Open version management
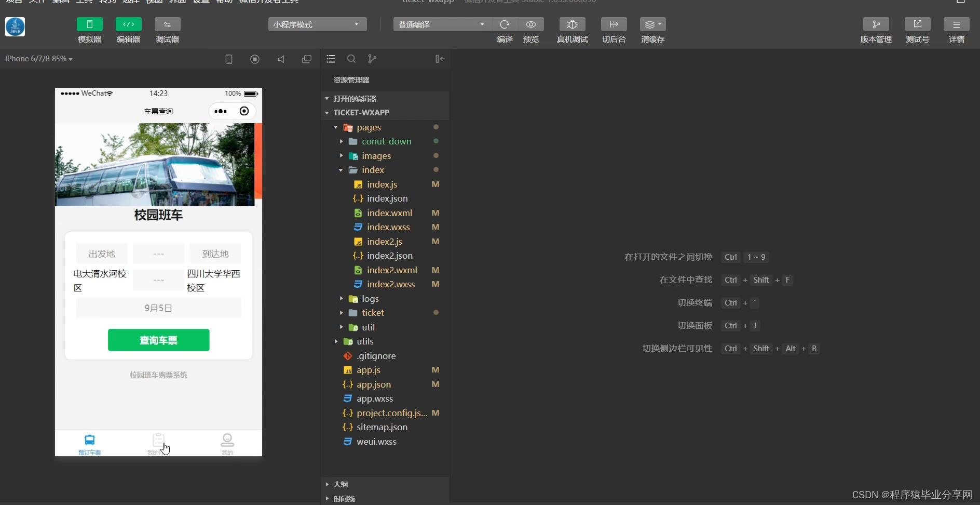Viewport: 980px width, 505px height. coord(876,24)
